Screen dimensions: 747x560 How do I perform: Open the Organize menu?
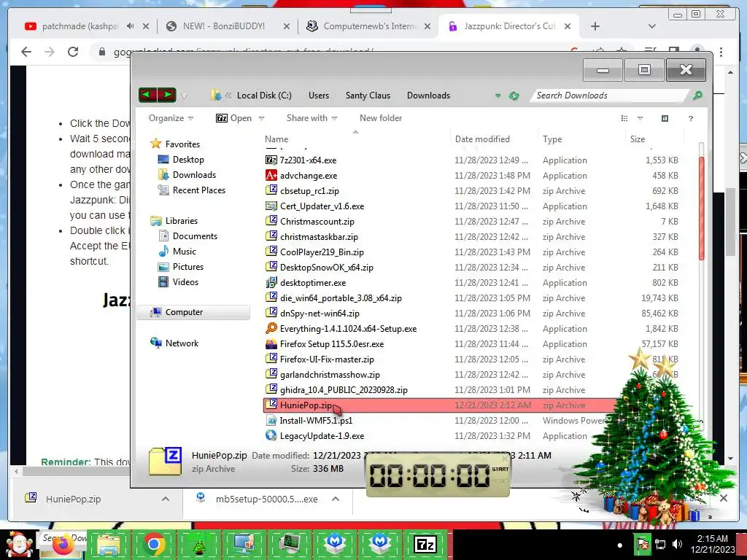[171, 118]
